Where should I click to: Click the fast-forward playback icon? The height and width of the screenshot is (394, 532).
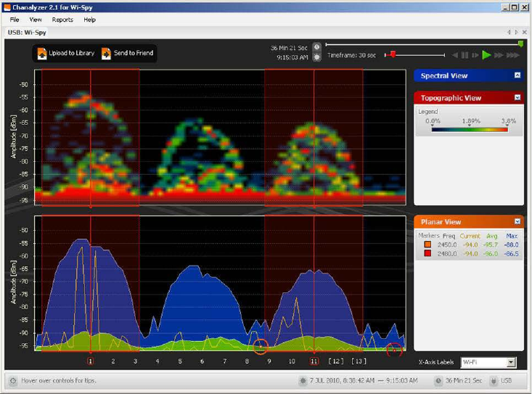[500, 55]
